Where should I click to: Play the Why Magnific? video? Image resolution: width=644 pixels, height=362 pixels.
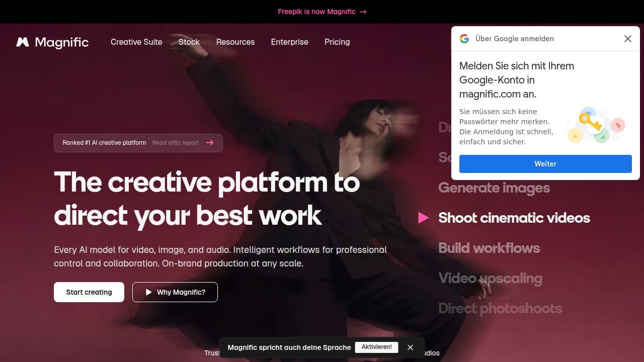point(175,292)
